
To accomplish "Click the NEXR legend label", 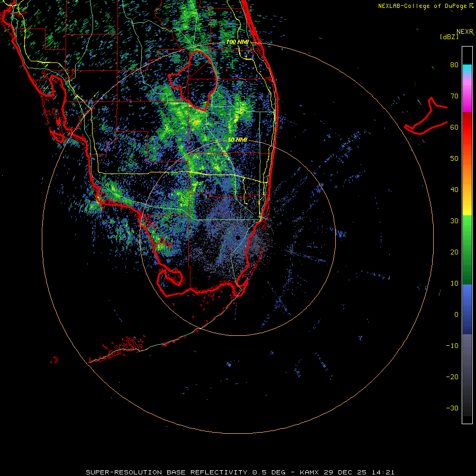I will [x=465, y=32].
